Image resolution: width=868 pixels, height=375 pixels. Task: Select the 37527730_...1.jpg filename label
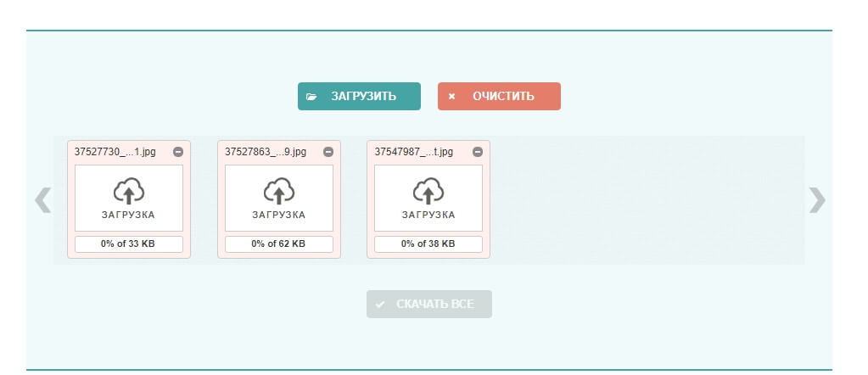(115, 152)
